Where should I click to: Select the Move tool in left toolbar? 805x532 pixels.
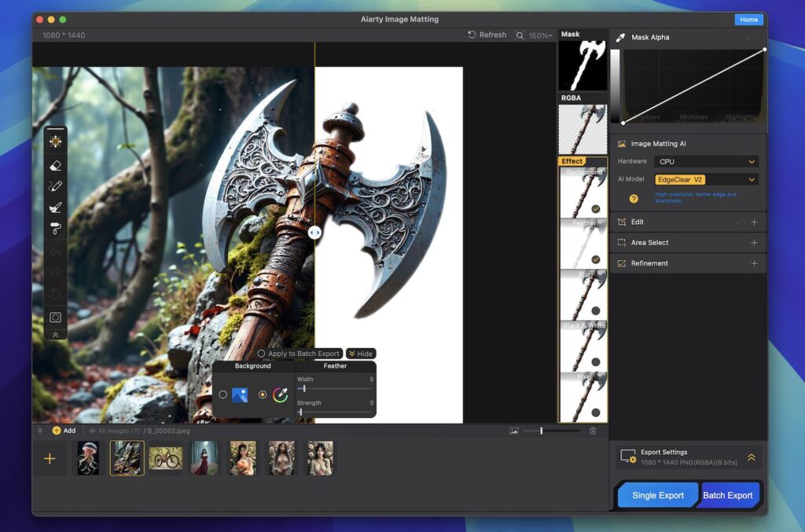pyautogui.click(x=56, y=141)
